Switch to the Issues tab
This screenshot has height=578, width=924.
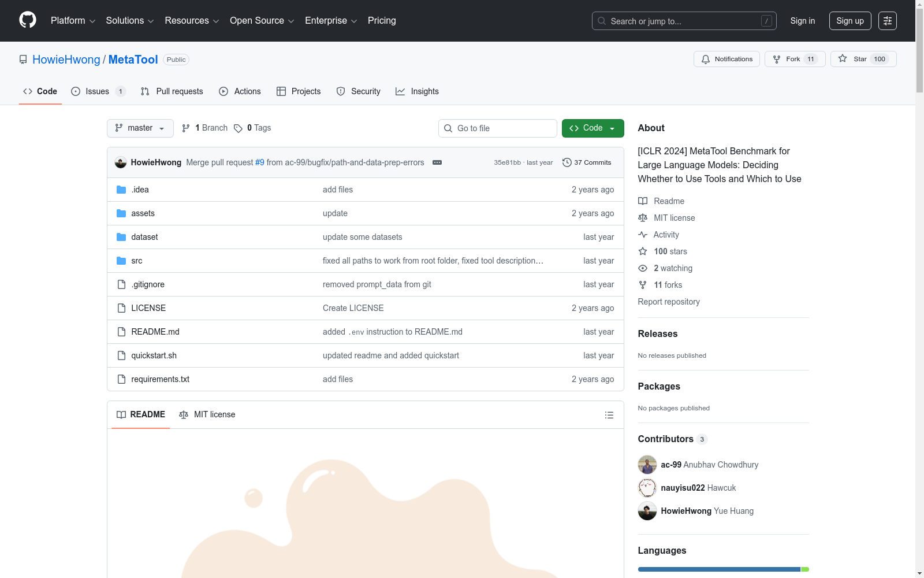click(98, 91)
